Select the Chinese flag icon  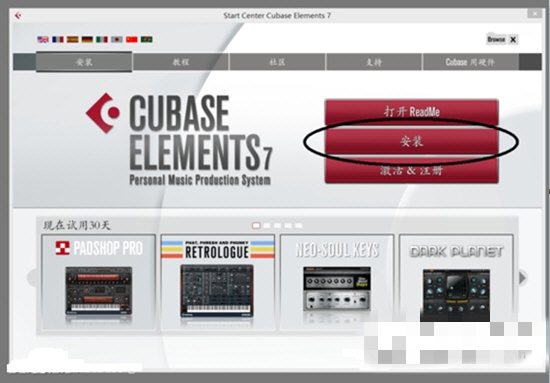tap(132, 40)
